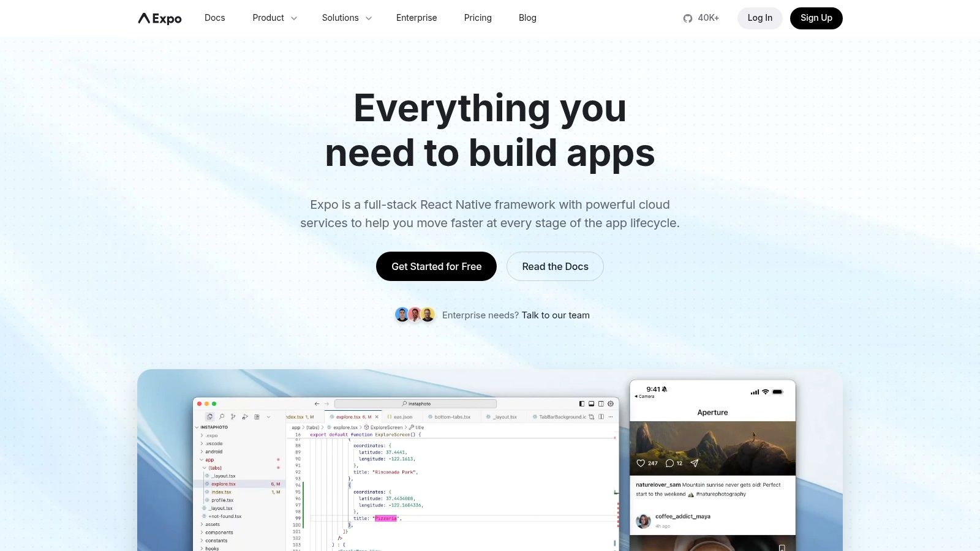
Task: Expand the android folder in the file tree
Action: [214, 451]
